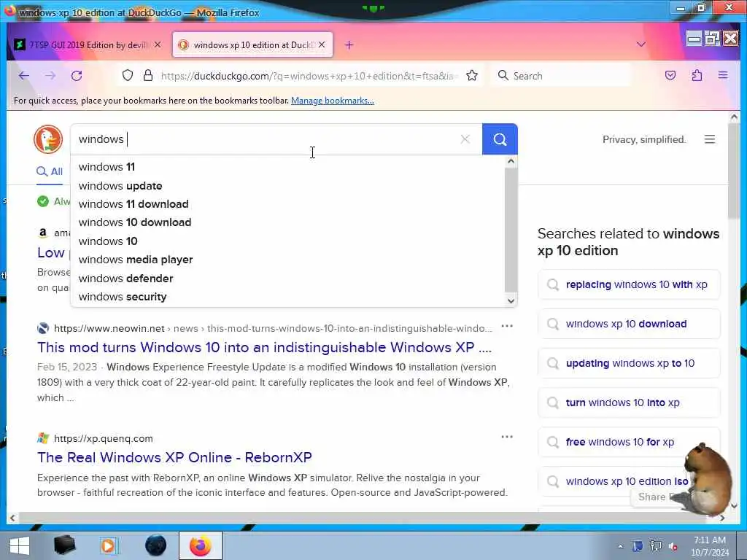
Task: Go back to the previous page
Action: point(24,76)
